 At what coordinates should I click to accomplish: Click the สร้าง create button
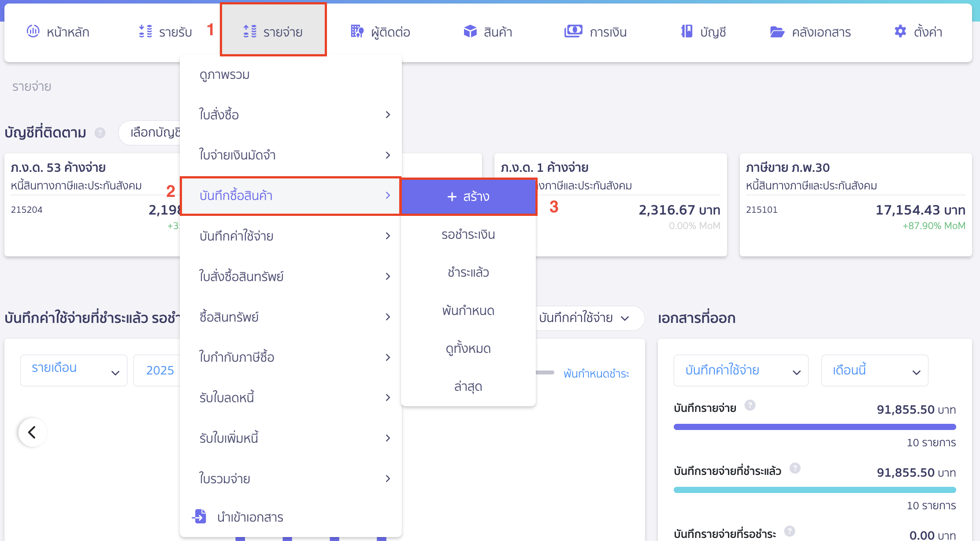(x=468, y=196)
